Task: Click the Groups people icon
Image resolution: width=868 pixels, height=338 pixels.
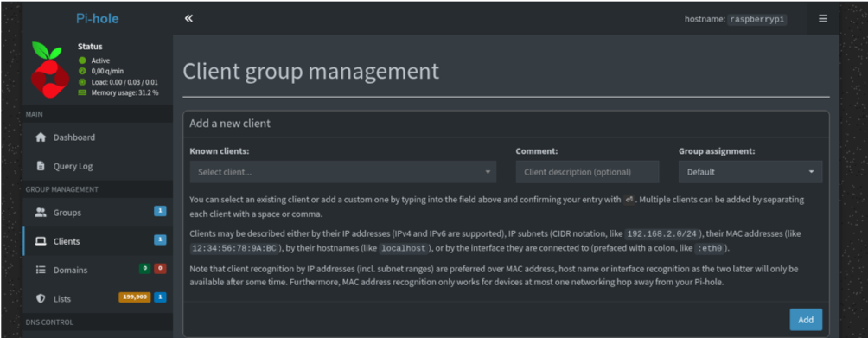Action: [x=41, y=213]
